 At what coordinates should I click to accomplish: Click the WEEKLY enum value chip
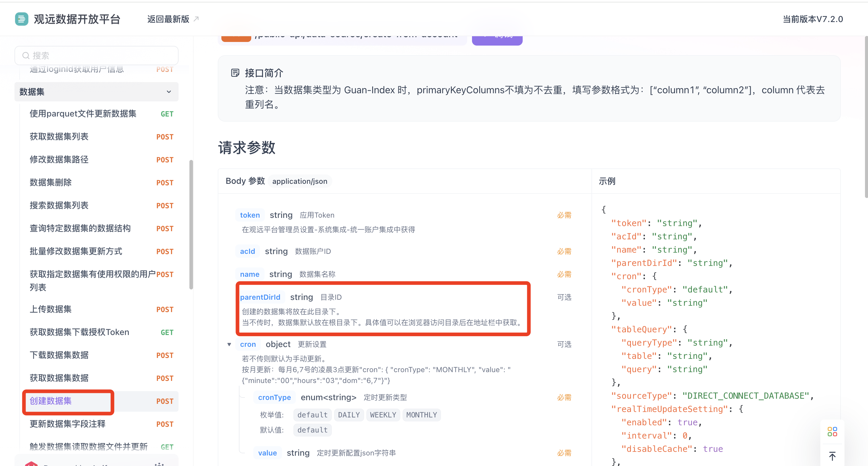coord(383,415)
